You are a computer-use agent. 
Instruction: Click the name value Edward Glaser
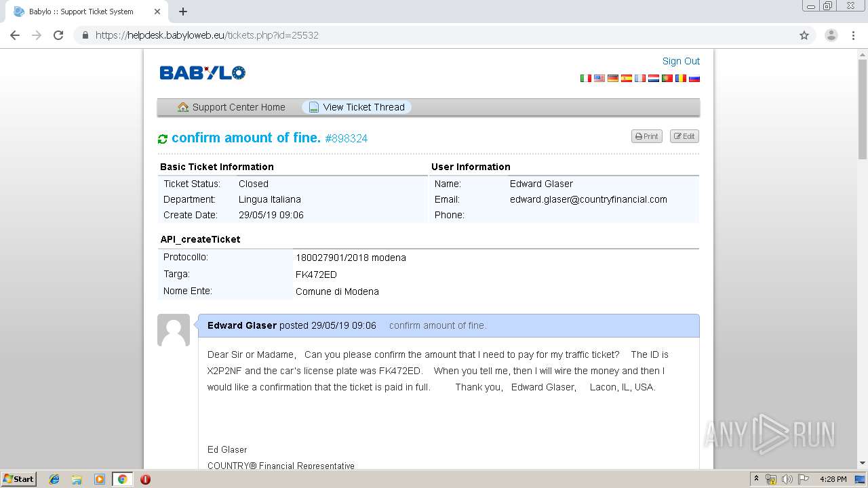click(541, 184)
